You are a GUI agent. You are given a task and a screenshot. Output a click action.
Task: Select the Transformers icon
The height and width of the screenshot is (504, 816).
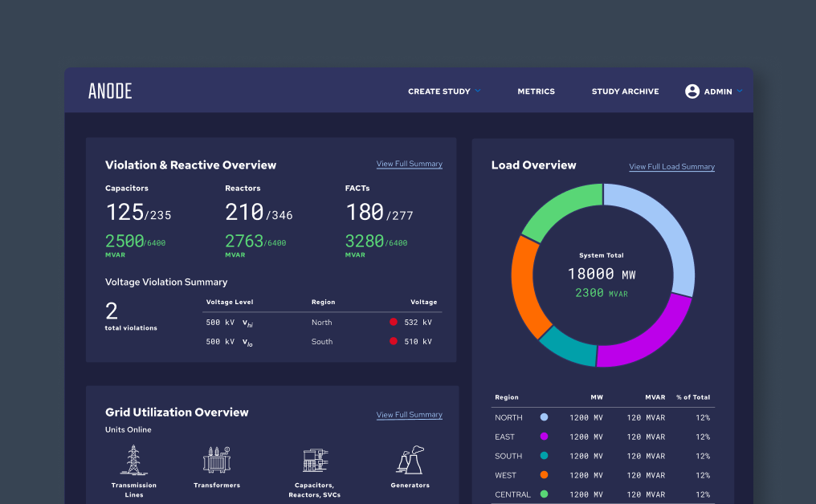217,460
